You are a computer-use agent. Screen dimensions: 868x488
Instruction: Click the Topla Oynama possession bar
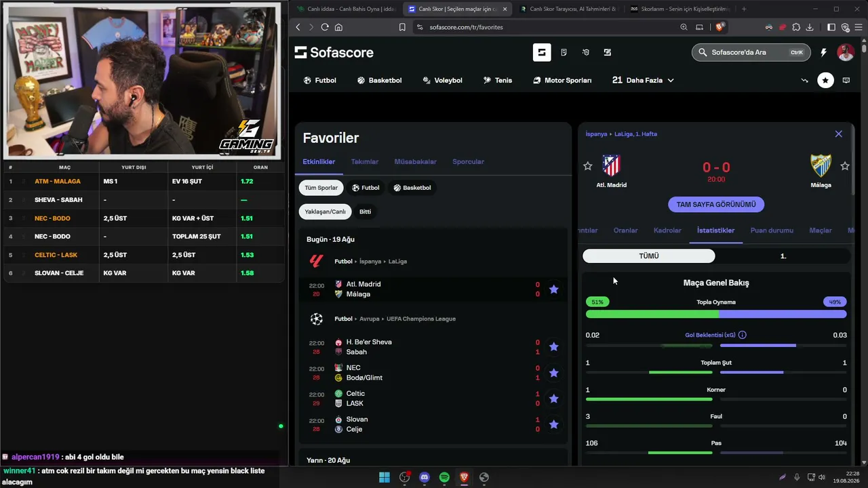pos(716,314)
